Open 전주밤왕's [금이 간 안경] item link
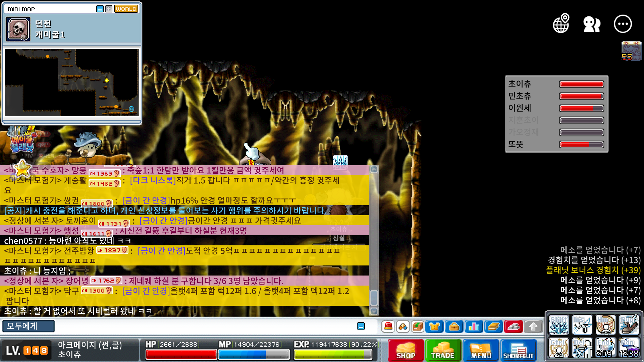The width and height of the screenshot is (644, 362). click(162, 251)
